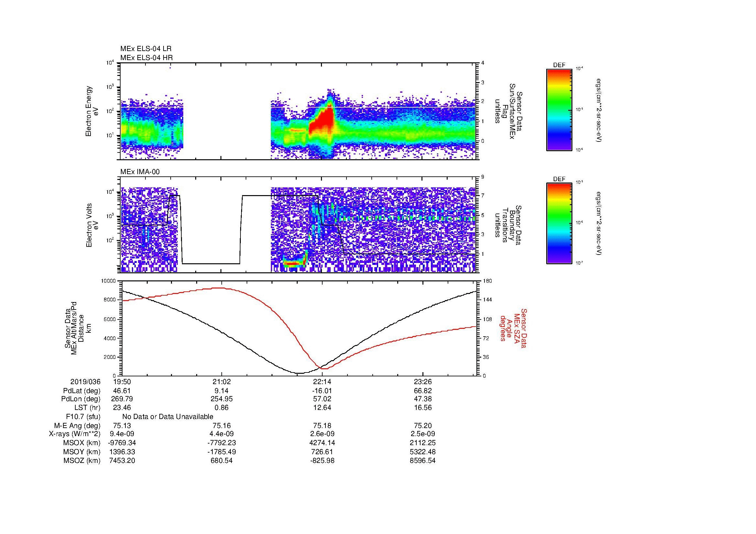Click the 'LST (hr)' row label
The width and height of the screenshot is (756, 534).
click(87, 408)
